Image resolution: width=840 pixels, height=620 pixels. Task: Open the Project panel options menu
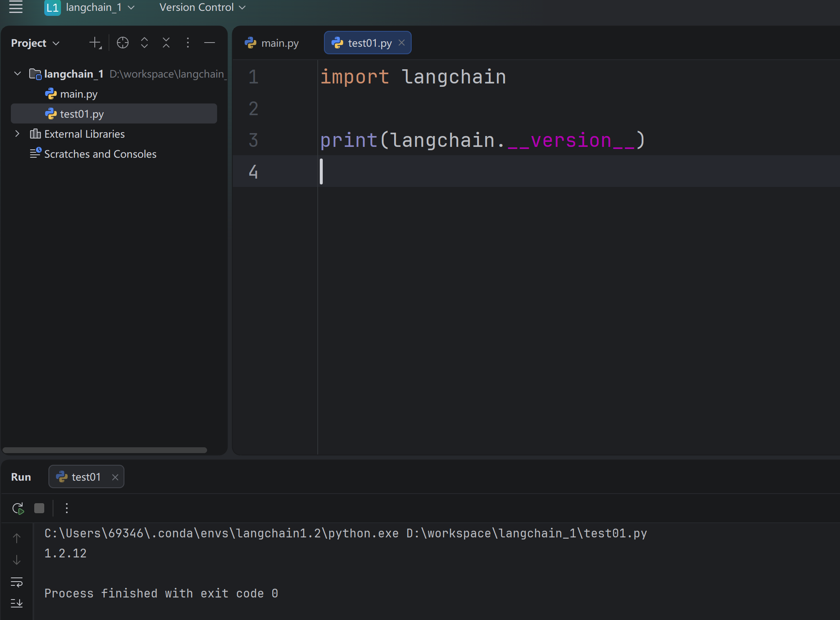tap(188, 43)
